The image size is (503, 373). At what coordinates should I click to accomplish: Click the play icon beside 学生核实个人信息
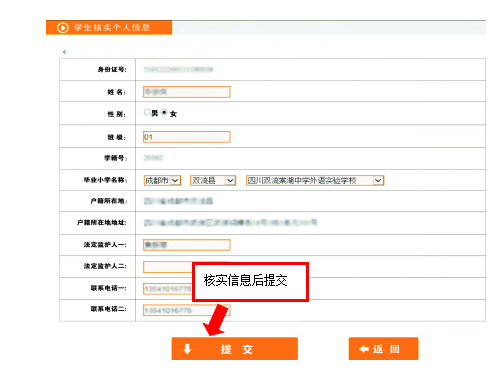(63, 28)
